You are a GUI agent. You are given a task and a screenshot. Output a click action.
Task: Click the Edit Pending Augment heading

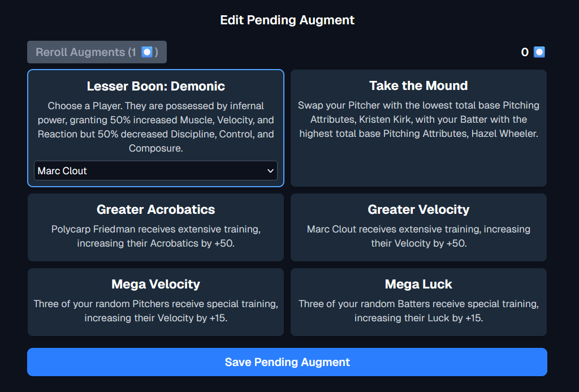click(287, 20)
